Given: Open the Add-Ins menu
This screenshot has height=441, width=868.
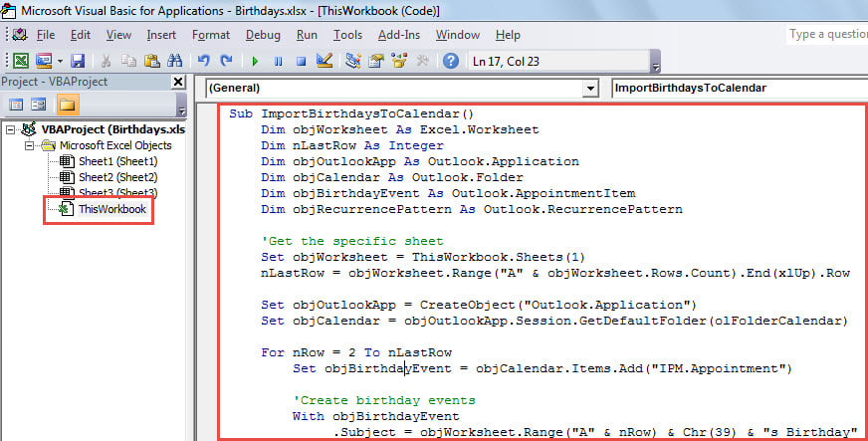Looking at the screenshot, I should [398, 35].
